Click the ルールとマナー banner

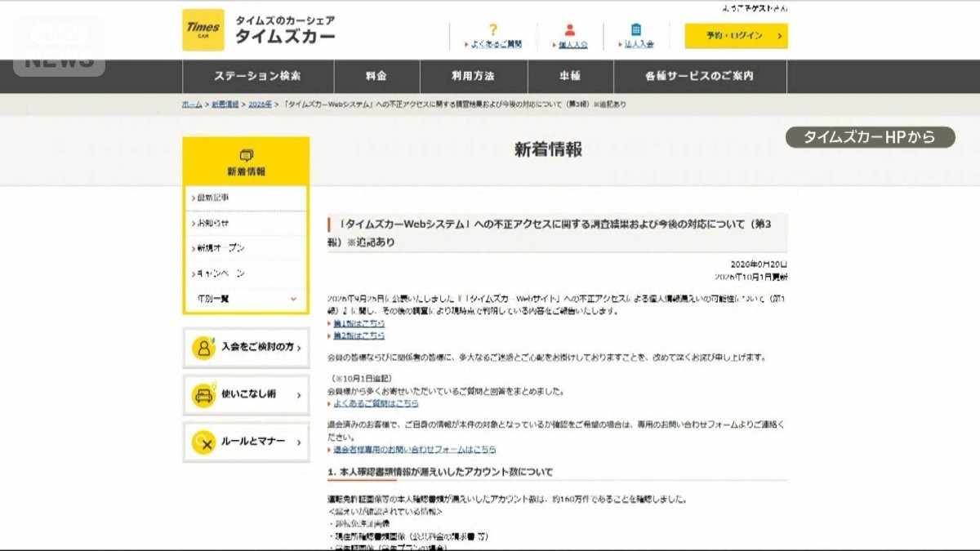(x=246, y=442)
